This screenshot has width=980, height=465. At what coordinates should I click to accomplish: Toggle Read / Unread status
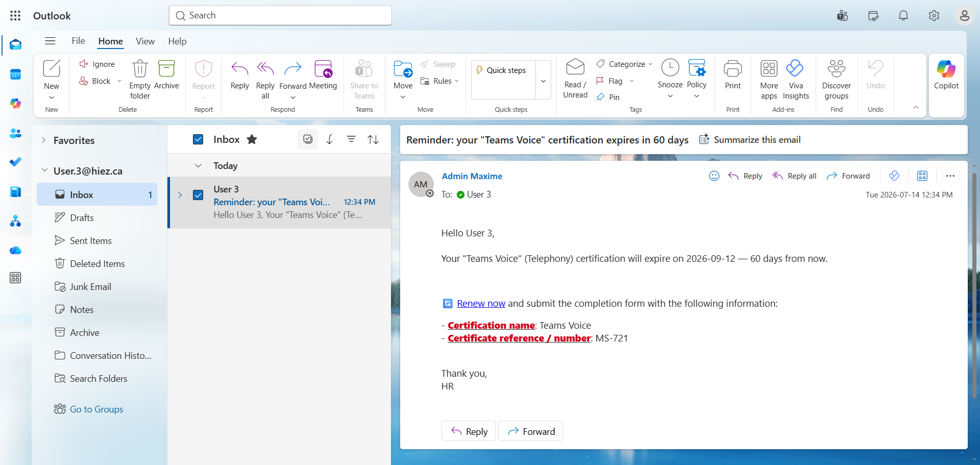575,79
